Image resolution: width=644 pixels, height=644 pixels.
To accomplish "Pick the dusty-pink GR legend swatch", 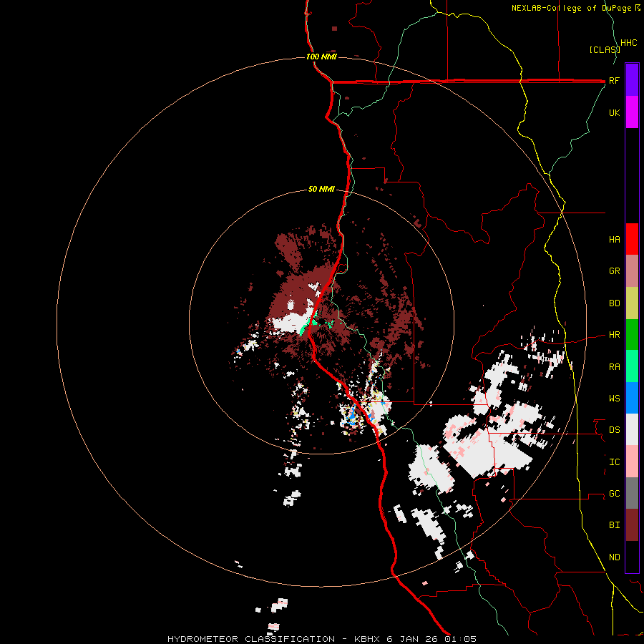I will (632, 271).
